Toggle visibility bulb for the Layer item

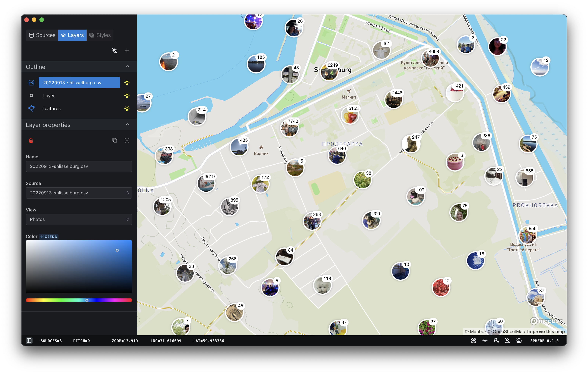tap(127, 95)
